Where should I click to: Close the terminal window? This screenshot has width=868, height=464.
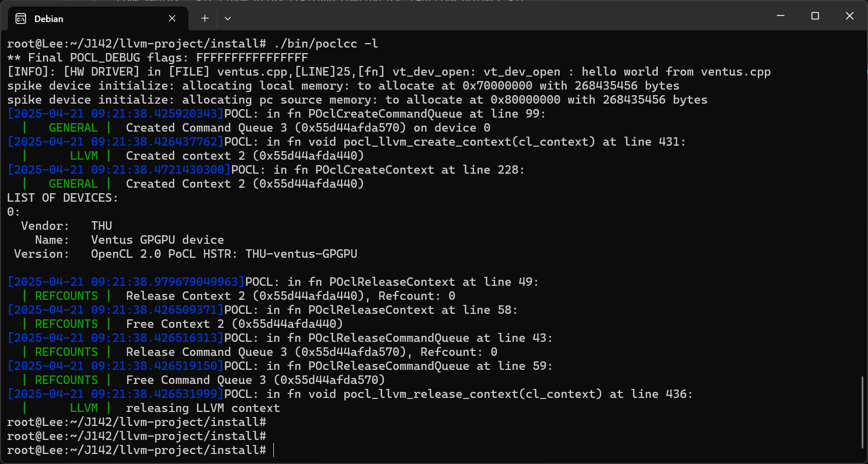pyautogui.click(x=849, y=16)
